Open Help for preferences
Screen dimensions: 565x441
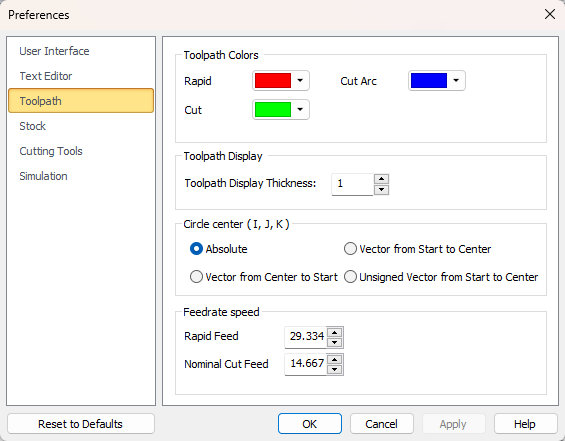[x=525, y=424]
